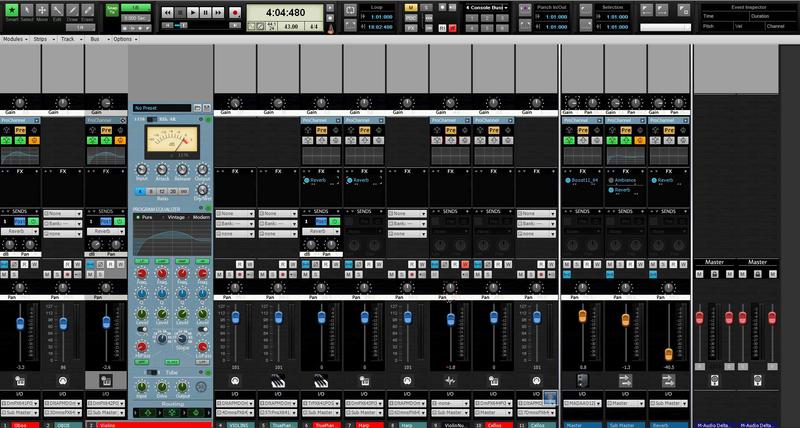Toggle the Snap To button

tap(112, 10)
